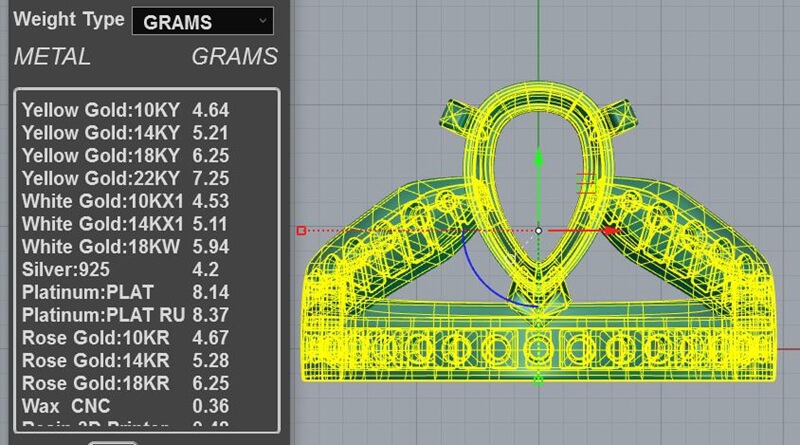
Task: Click the red square gumball scale handle
Action: (301, 231)
